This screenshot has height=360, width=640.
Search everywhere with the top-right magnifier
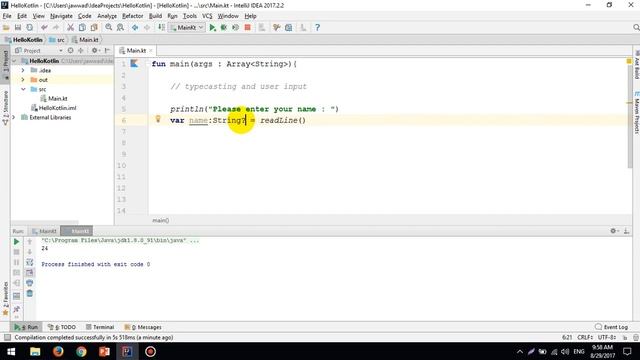(636, 27)
